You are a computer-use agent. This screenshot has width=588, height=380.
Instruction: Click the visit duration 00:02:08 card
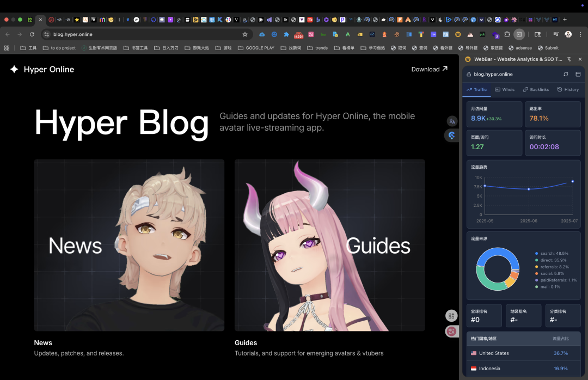(553, 143)
